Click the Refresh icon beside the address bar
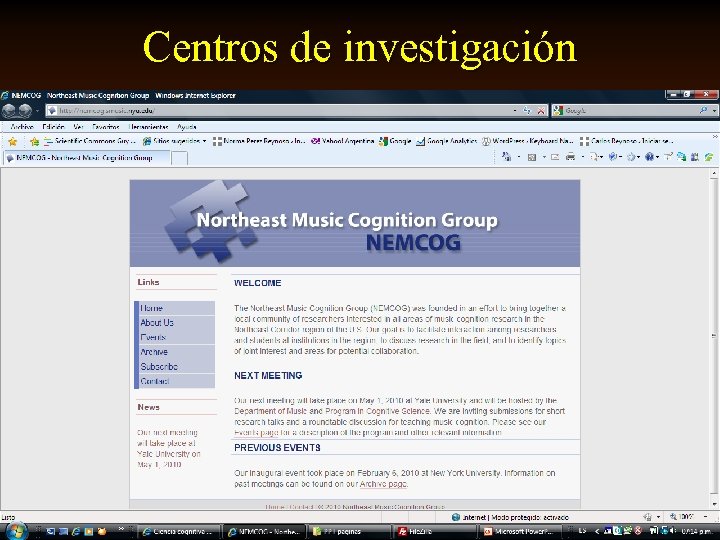This screenshot has height=540, width=720. [x=527, y=111]
